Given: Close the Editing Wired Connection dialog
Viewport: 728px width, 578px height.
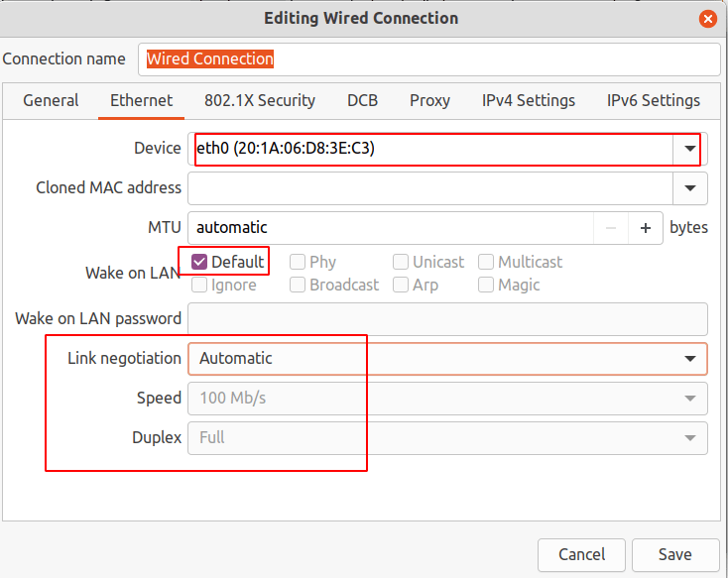Looking at the screenshot, I should pos(707,19).
